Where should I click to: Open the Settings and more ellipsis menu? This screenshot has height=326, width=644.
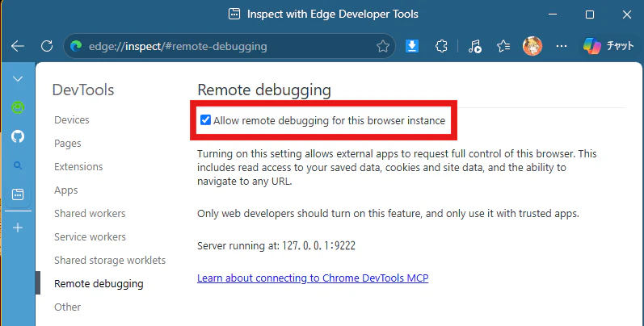(562, 46)
